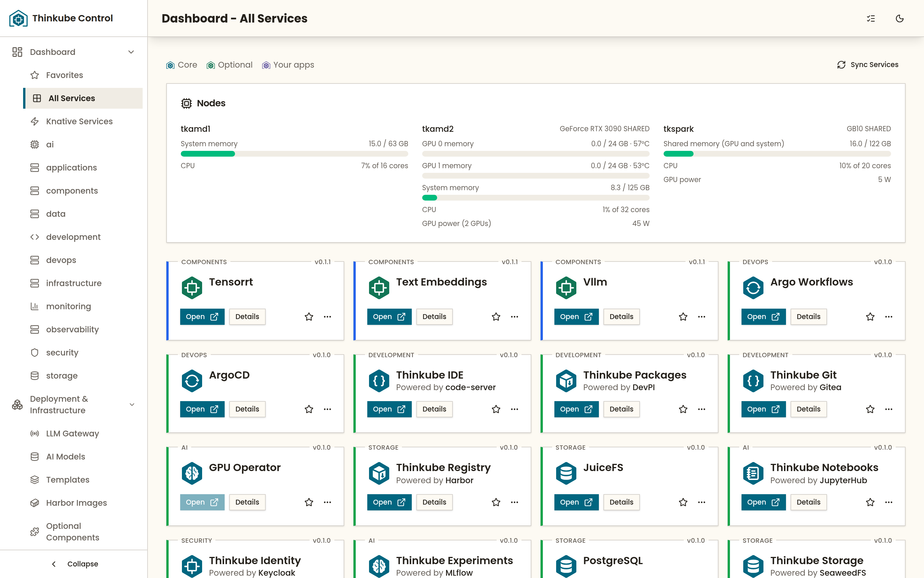Collapse the sidebar with Collapse control
This screenshot has height=578, width=924.
(75, 564)
